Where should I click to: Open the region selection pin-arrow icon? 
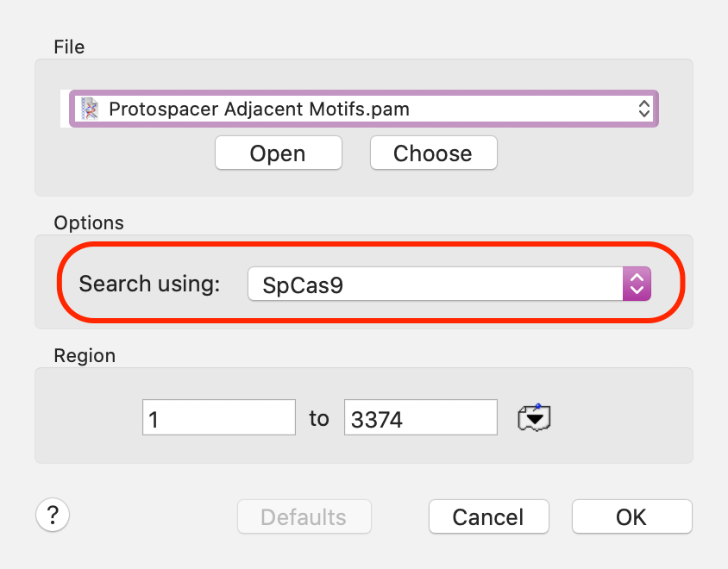point(534,417)
